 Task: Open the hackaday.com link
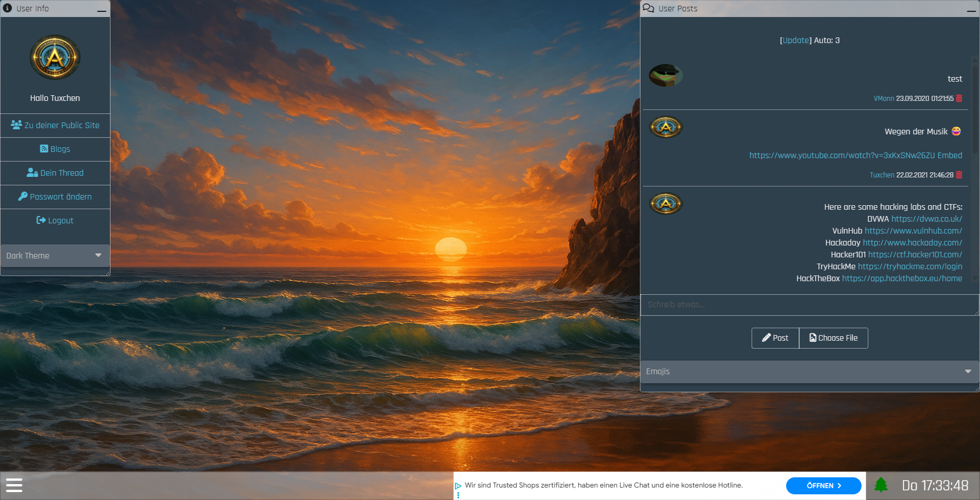point(913,243)
